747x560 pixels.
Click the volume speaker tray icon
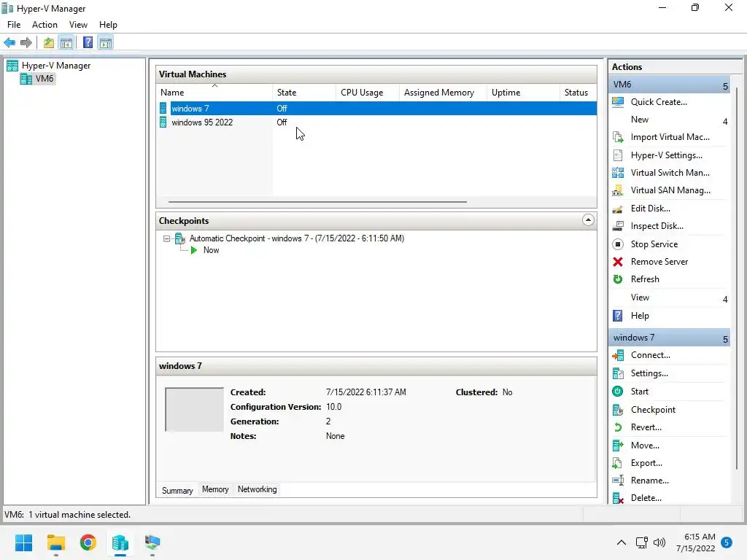coord(659,542)
